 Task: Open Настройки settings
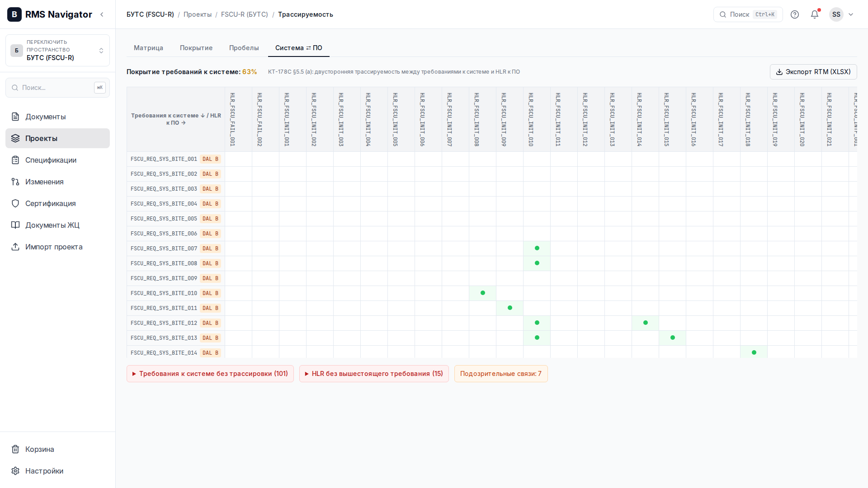pos(57,471)
